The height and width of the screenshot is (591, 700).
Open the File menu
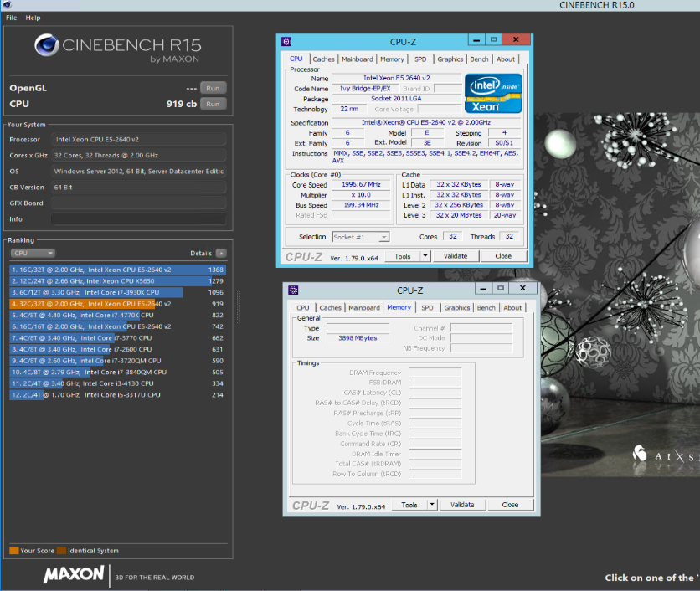pos(12,18)
